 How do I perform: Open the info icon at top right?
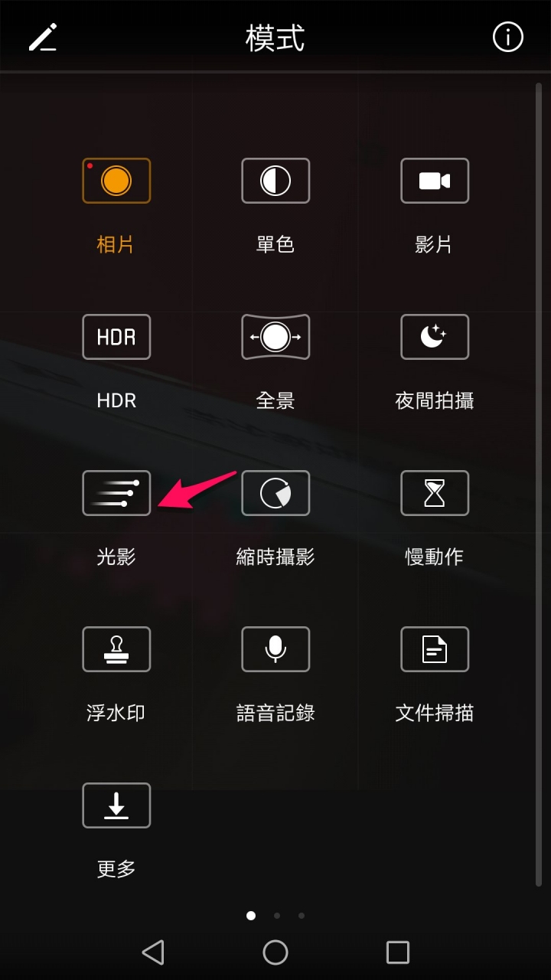click(508, 37)
